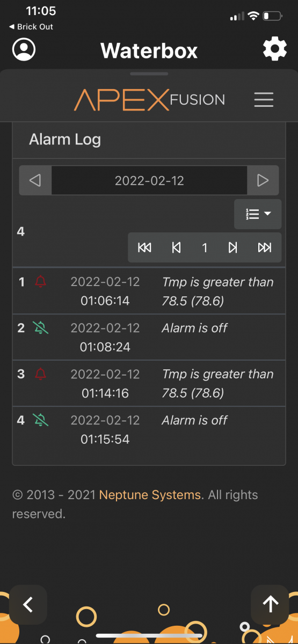Viewport: 298px width, 644px height.
Task: Click green muted bell of entry 4
Action: 40,420
